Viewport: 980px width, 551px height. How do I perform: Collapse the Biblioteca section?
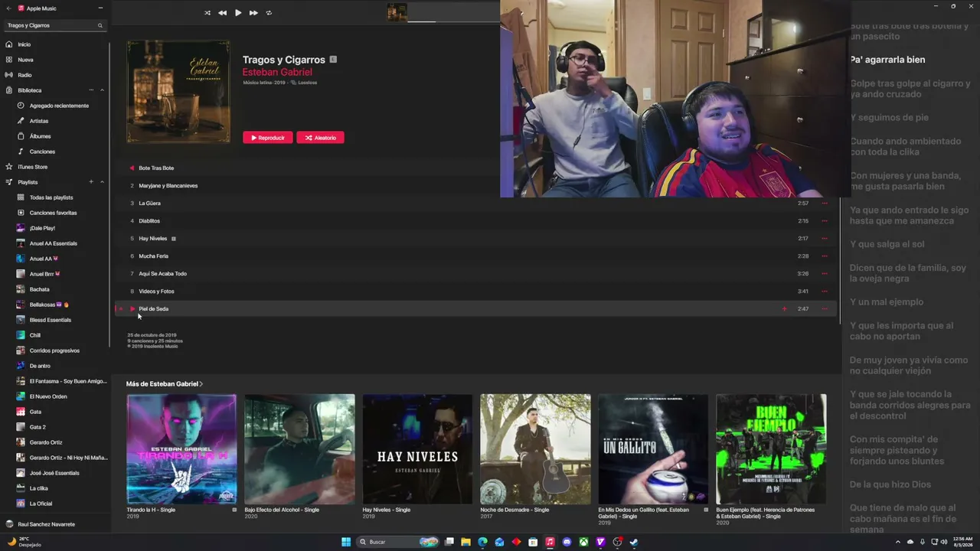point(102,90)
